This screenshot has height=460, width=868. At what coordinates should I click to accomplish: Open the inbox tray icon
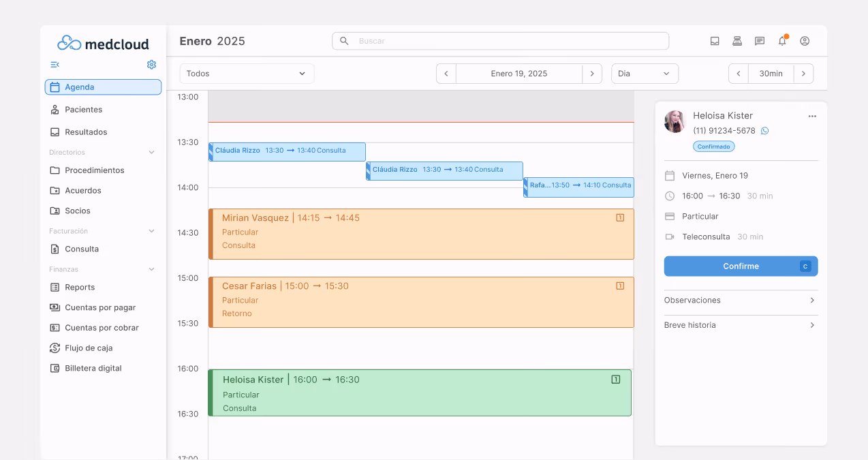click(715, 41)
